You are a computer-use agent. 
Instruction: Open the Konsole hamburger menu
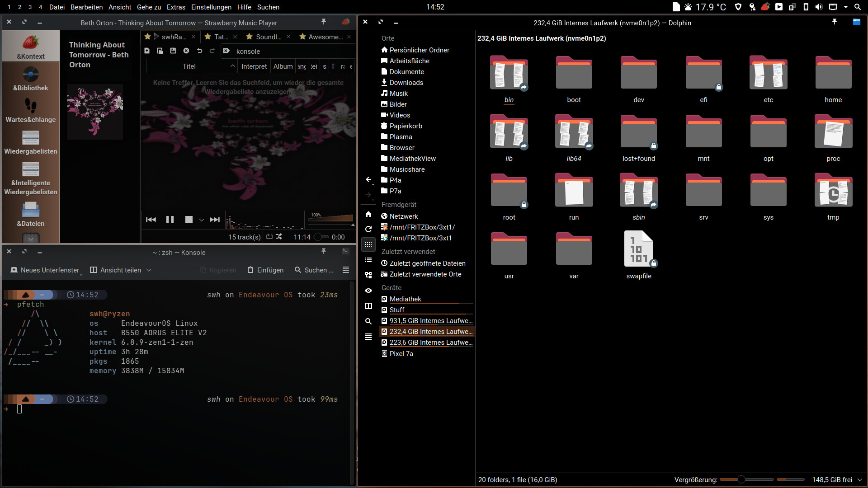(346, 270)
